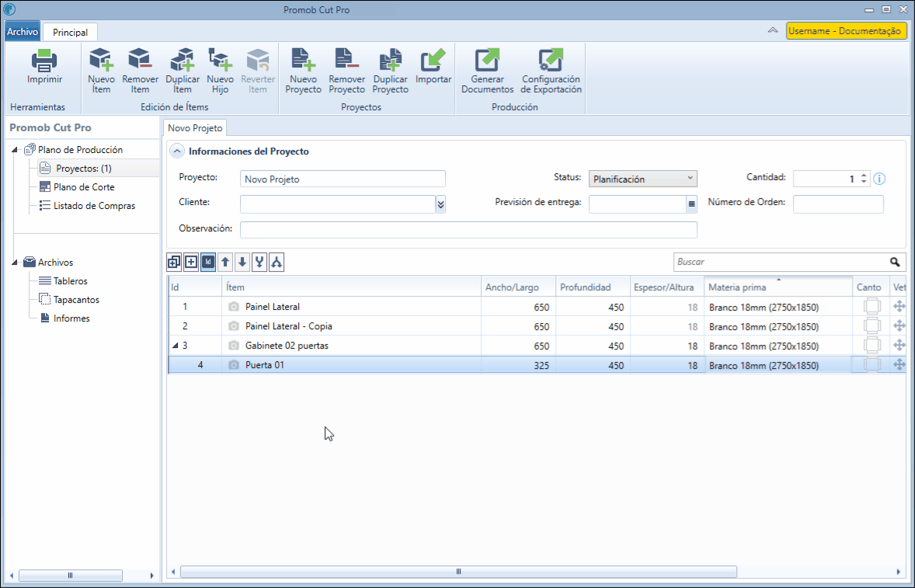
Task: Open the Status dropdown showing Planificación
Action: pyautogui.click(x=643, y=179)
